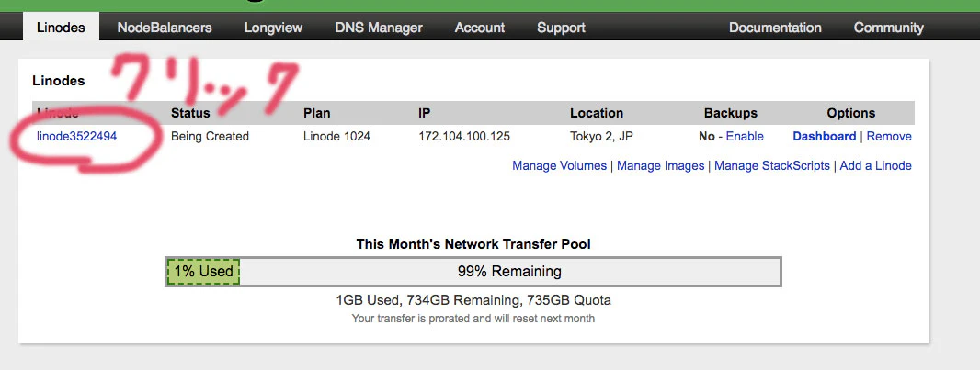The image size is (980, 370).
Task: Open the Longview tab
Action: [x=273, y=28]
